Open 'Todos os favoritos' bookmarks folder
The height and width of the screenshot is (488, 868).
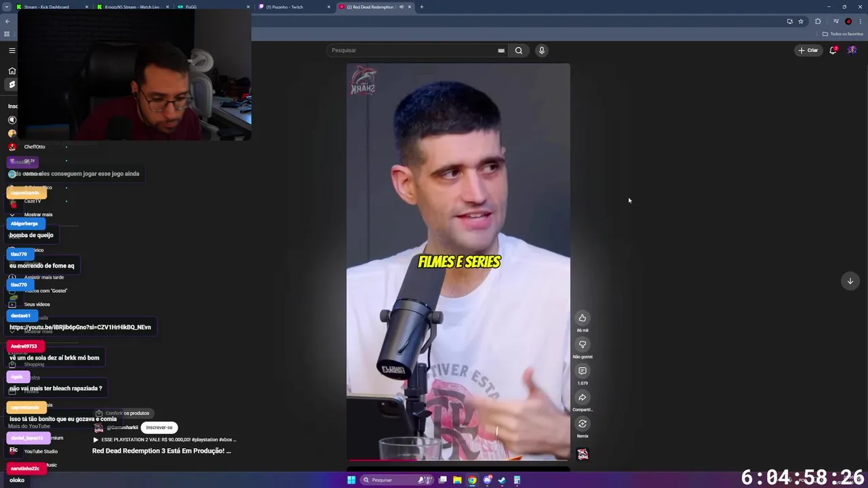pos(843,34)
